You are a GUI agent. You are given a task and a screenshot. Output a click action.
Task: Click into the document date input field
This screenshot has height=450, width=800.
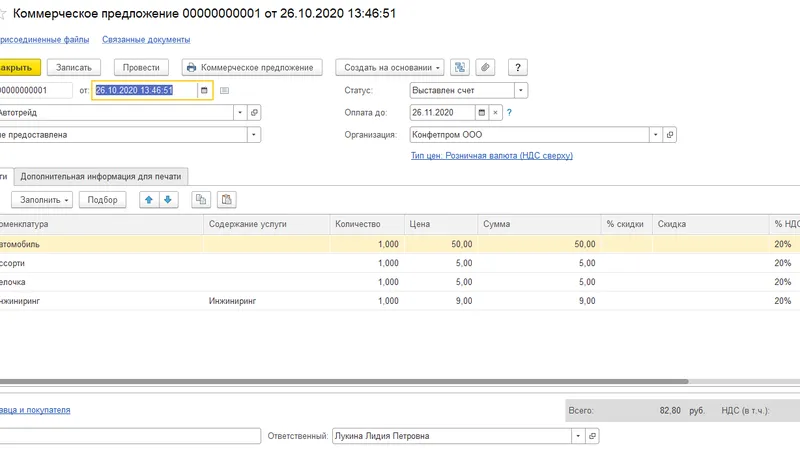point(145,90)
